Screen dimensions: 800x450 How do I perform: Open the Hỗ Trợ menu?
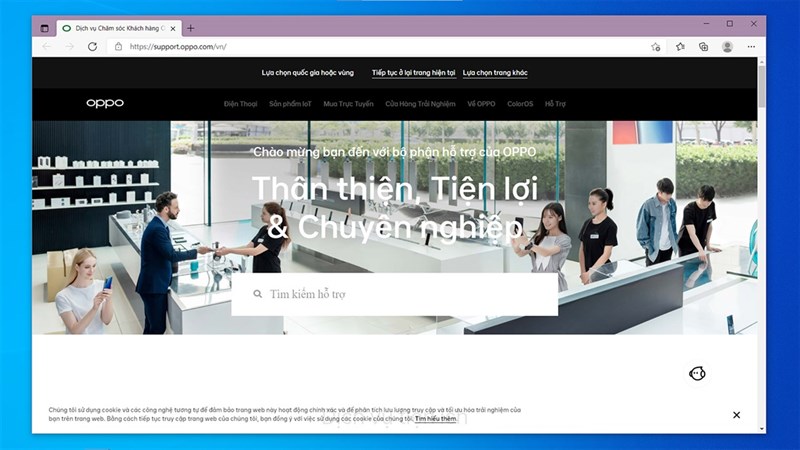[x=555, y=104]
